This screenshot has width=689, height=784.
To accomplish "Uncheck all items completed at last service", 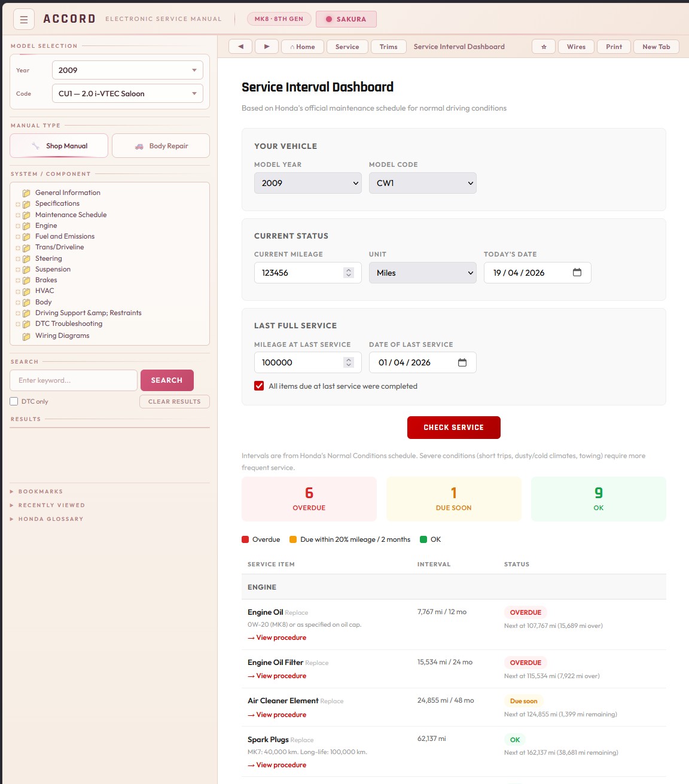I will pyautogui.click(x=259, y=386).
